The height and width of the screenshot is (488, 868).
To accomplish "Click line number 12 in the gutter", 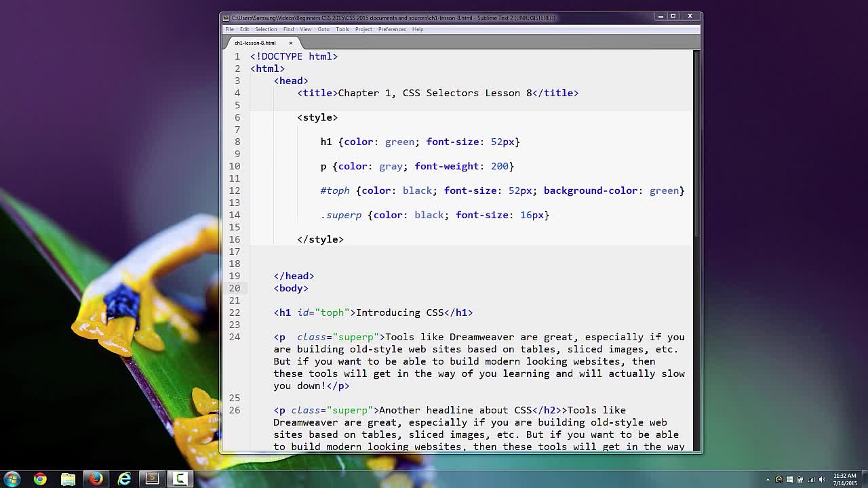I will [x=235, y=190].
